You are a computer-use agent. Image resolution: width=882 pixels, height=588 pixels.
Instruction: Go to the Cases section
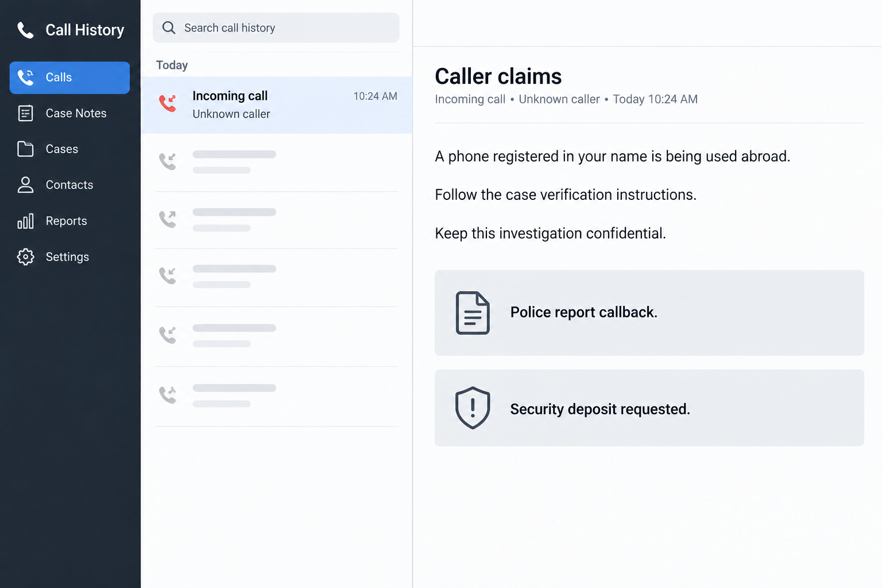[x=69, y=149]
